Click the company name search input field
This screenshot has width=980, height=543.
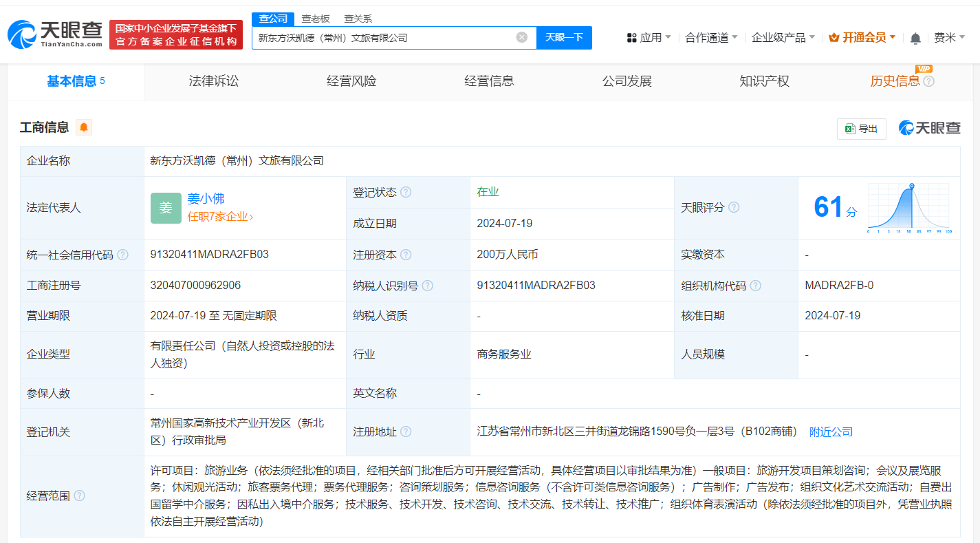point(385,38)
